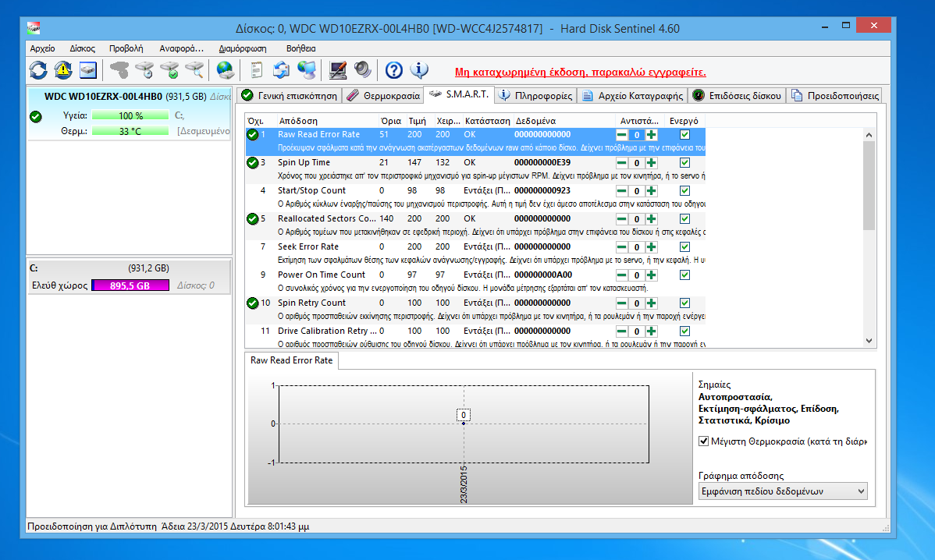The height and width of the screenshot is (560, 935).
Task: Click the globe over disk toolbar icon
Action: click(225, 70)
